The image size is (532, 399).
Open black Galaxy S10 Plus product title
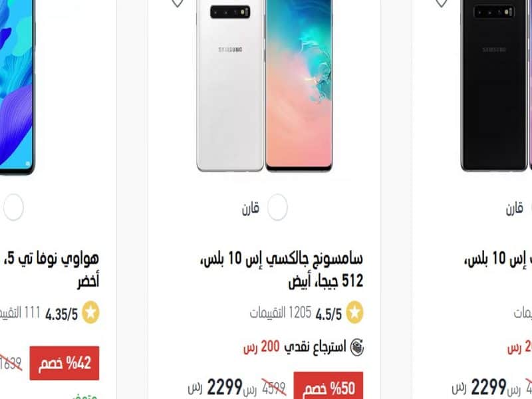tap(497, 259)
